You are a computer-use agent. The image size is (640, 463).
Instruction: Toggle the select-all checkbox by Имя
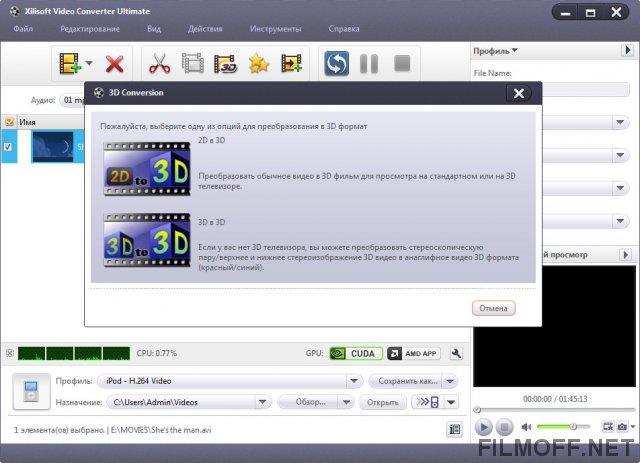[x=9, y=122]
